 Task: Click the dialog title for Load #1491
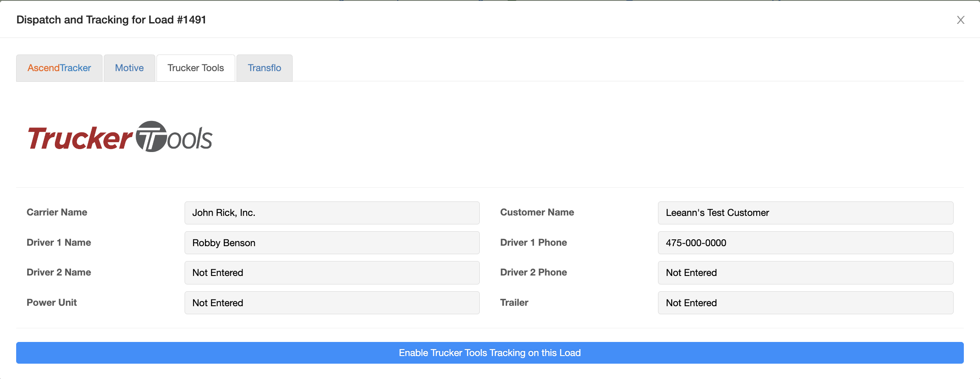pos(111,20)
